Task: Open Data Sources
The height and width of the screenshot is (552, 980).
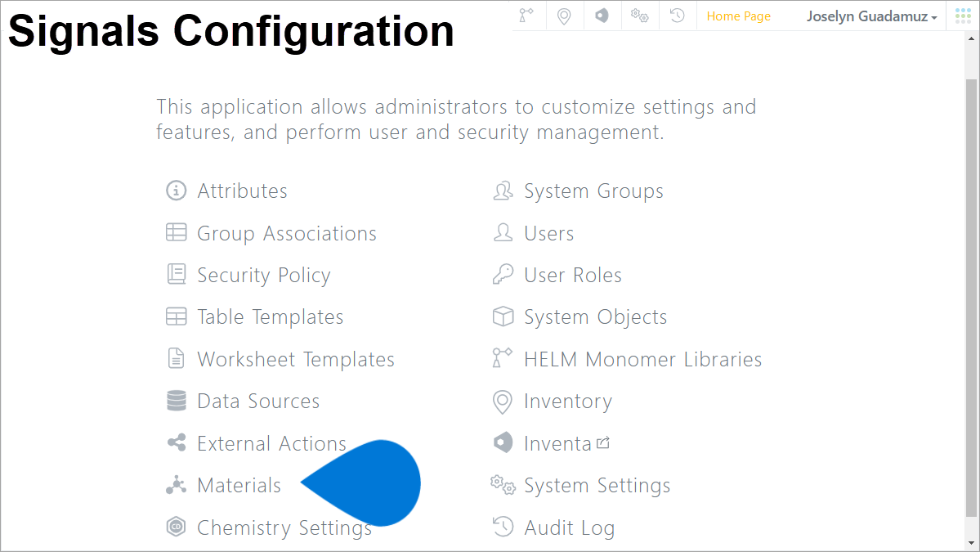Action: pyautogui.click(x=258, y=401)
